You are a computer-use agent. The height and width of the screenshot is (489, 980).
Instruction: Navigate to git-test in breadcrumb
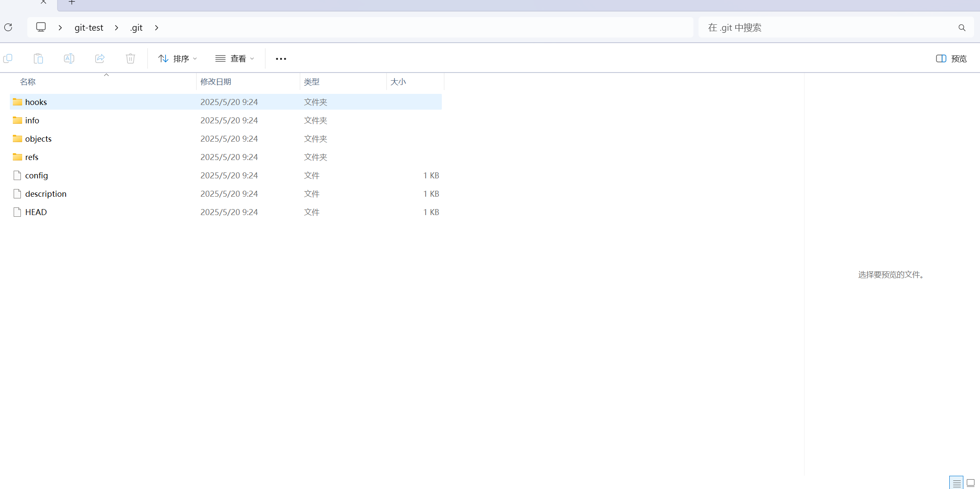point(89,28)
